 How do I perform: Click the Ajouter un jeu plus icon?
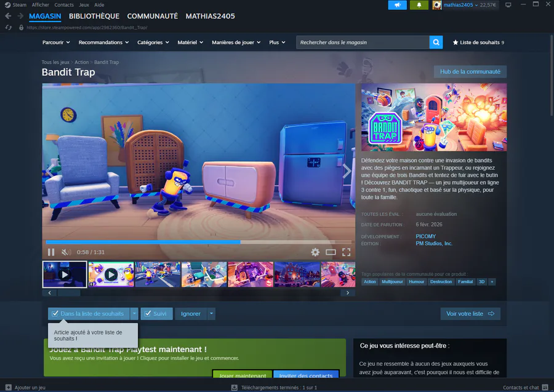(x=9, y=388)
